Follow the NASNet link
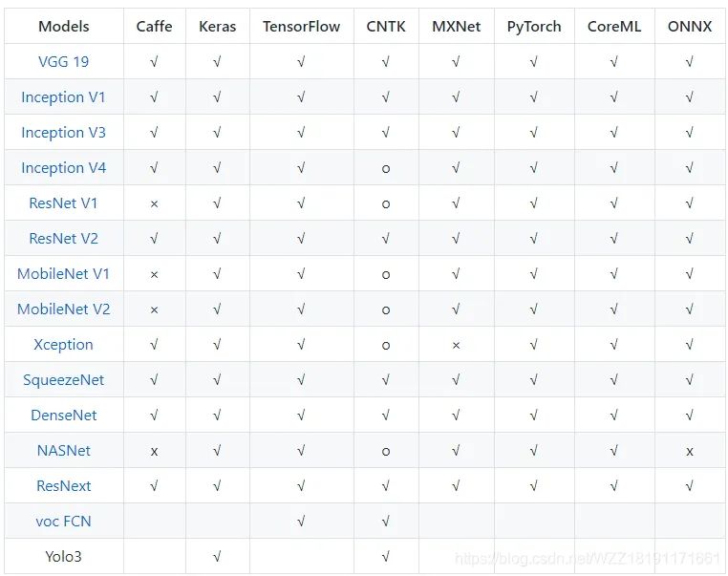Screen dimensions: 728x576 pyautogui.click(x=63, y=450)
